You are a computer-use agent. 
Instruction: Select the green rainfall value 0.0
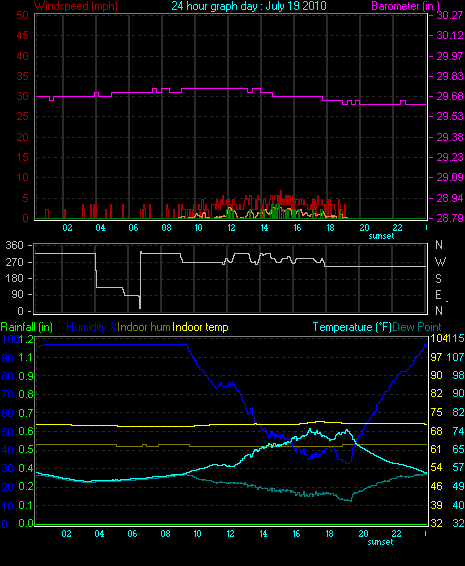pyautogui.click(x=26, y=523)
